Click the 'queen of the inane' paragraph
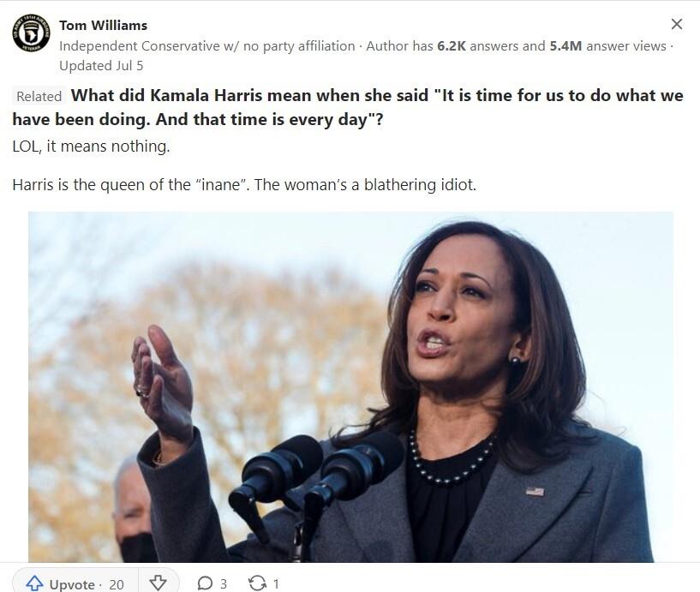The width and height of the screenshot is (700, 592). (x=244, y=185)
